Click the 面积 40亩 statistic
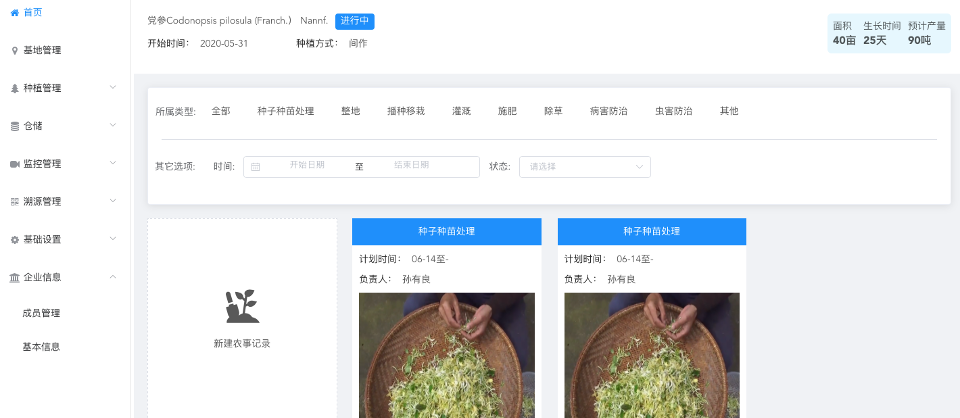 coord(844,34)
